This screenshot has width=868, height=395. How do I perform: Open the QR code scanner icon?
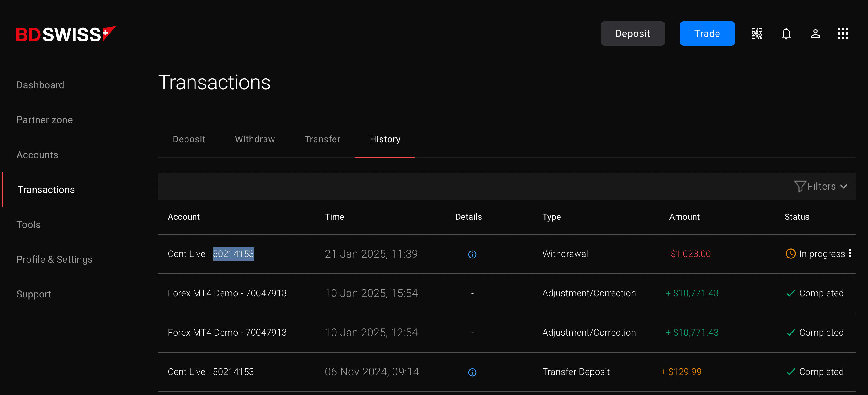tap(756, 34)
